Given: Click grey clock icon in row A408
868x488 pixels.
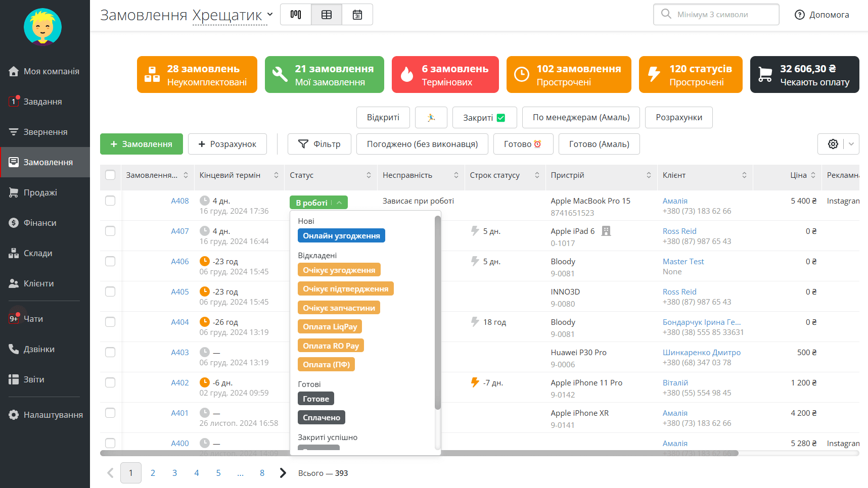Looking at the screenshot, I should point(205,201).
